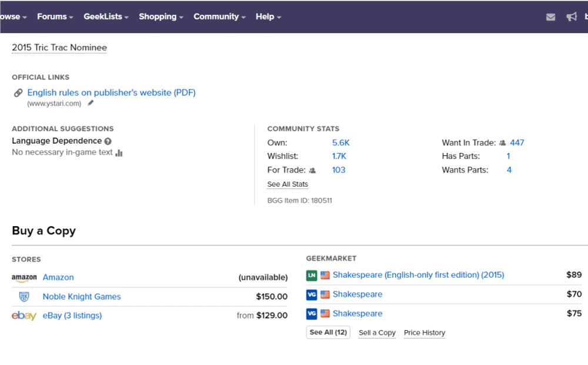The height and width of the screenshot is (365, 588).
Task: View the 5.6K owners count
Action: click(340, 142)
